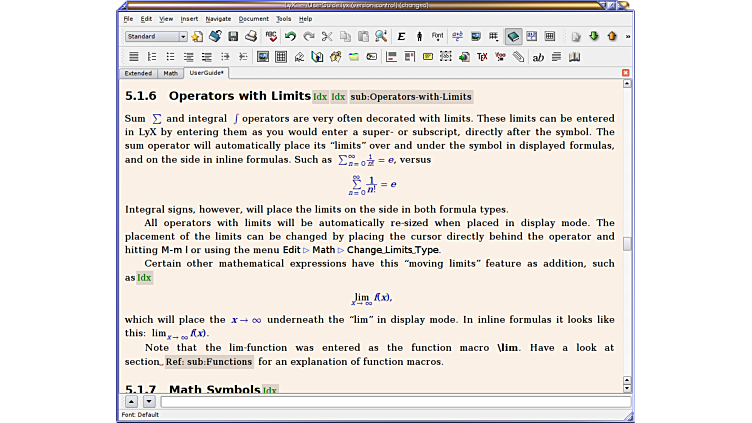The image size is (752, 423).
Task: Toggle emphasized text style button
Action: tap(401, 36)
